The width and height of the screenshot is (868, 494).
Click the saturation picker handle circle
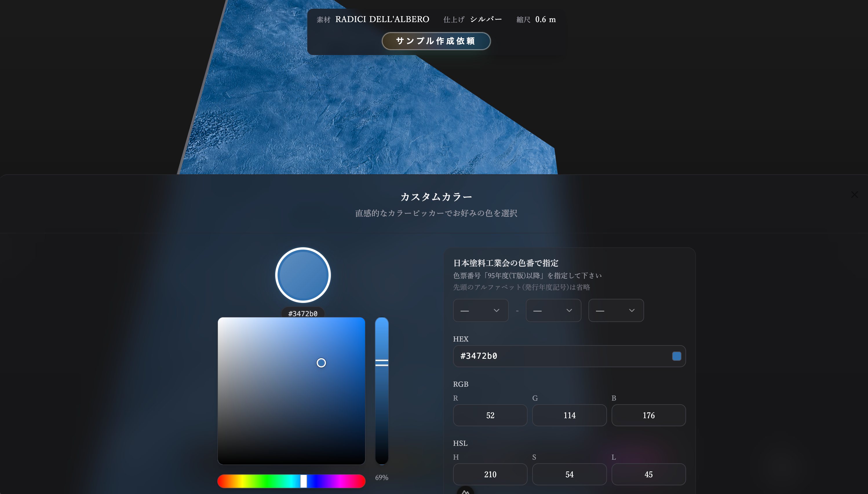coord(321,363)
